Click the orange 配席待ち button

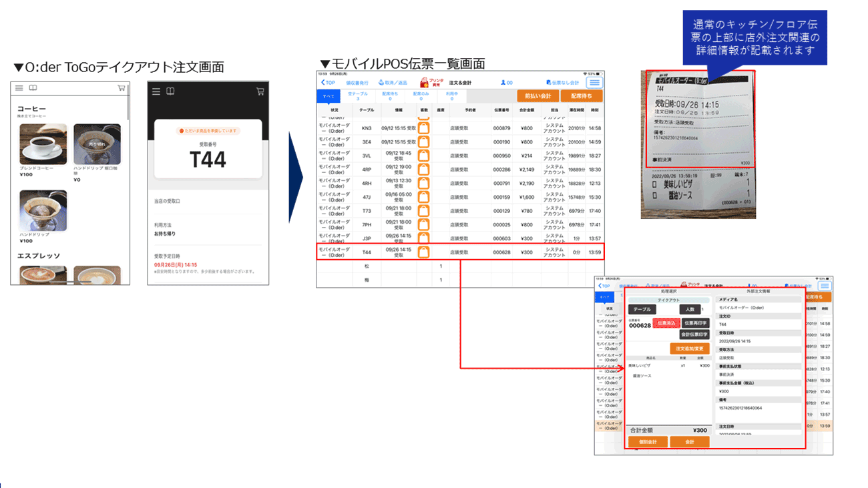581,96
